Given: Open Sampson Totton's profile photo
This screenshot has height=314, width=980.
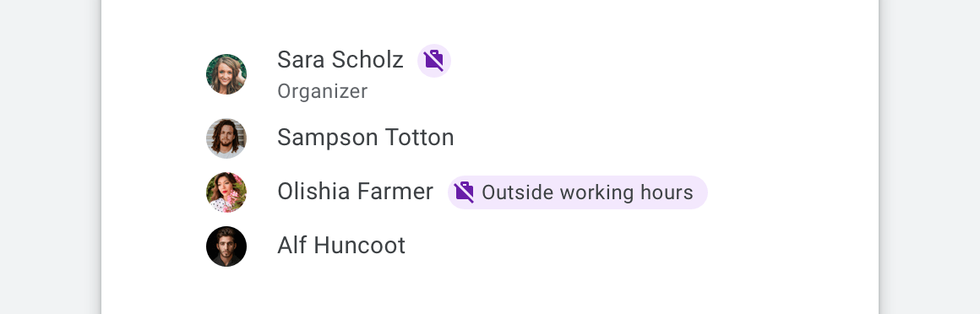Looking at the screenshot, I should pyautogui.click(x=226, y=138).
